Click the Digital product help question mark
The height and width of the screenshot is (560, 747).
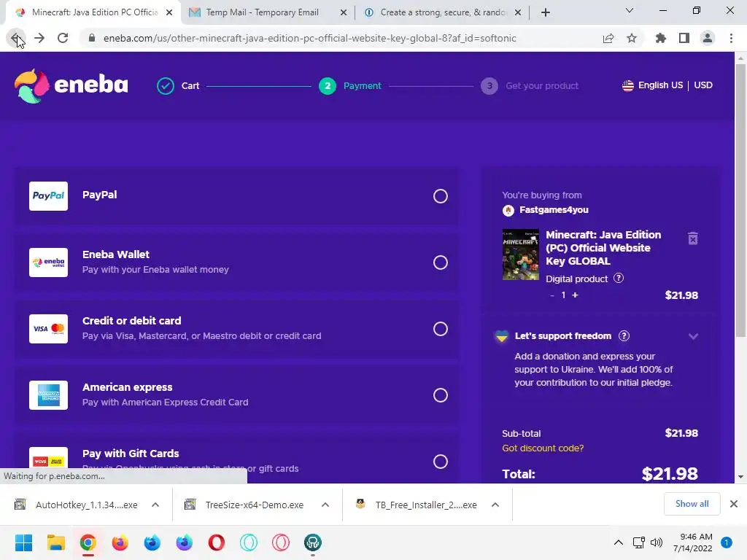point(619,278)
